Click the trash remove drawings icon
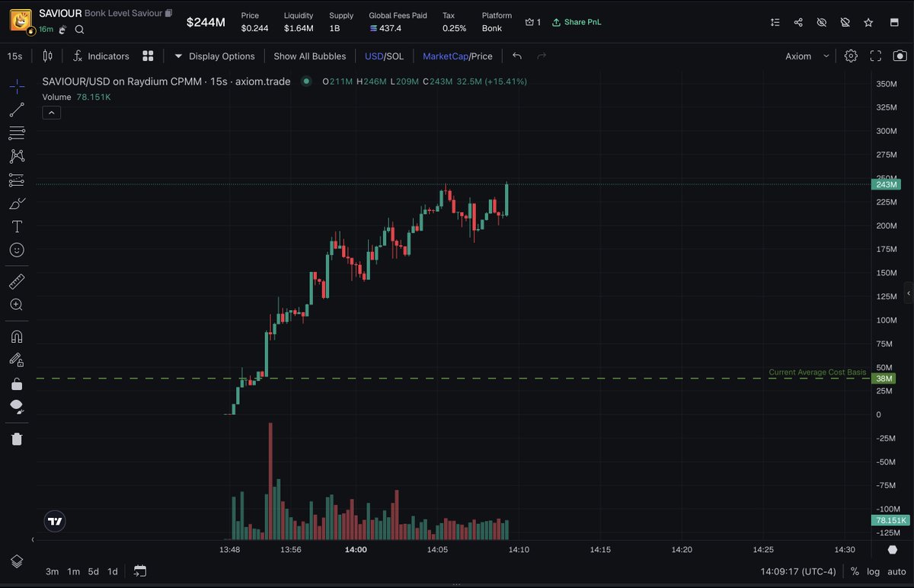Screen dimensions: 914x588 17,439
